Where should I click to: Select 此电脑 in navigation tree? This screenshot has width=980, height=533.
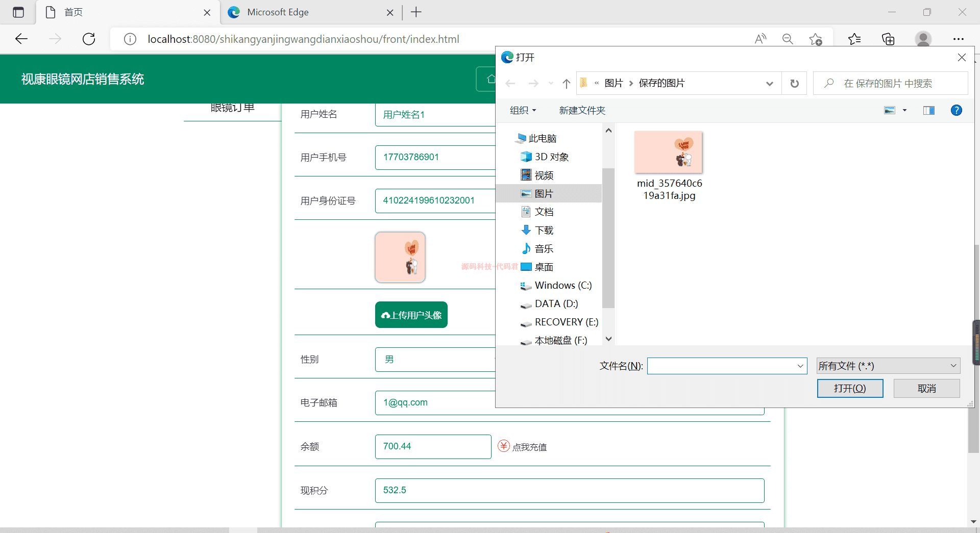click(x=543, y=138)
